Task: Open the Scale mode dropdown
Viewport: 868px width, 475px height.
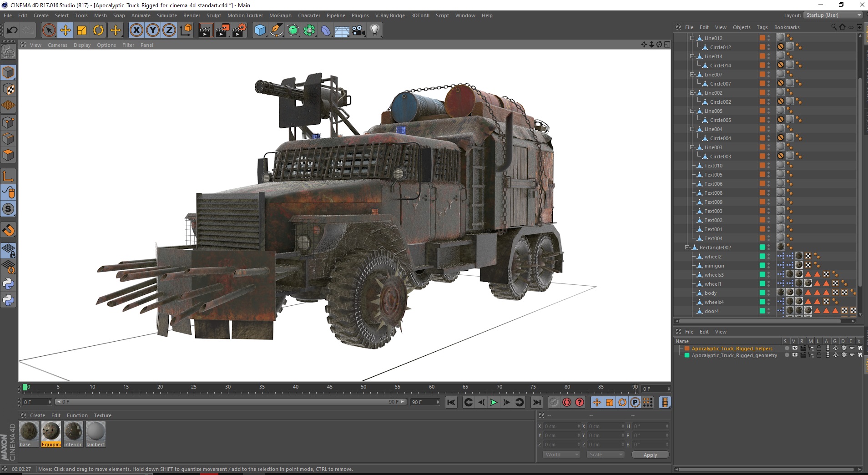Action: click(x=605, y=455)
